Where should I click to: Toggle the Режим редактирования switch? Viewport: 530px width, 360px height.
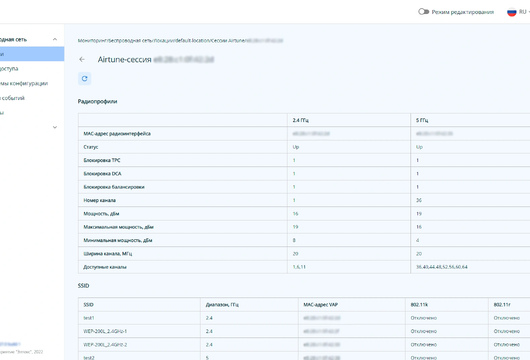pos(423,12)
